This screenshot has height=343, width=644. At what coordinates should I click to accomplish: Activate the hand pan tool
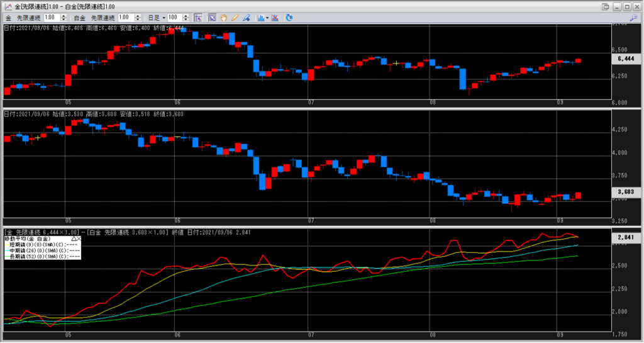pos(223,18)
